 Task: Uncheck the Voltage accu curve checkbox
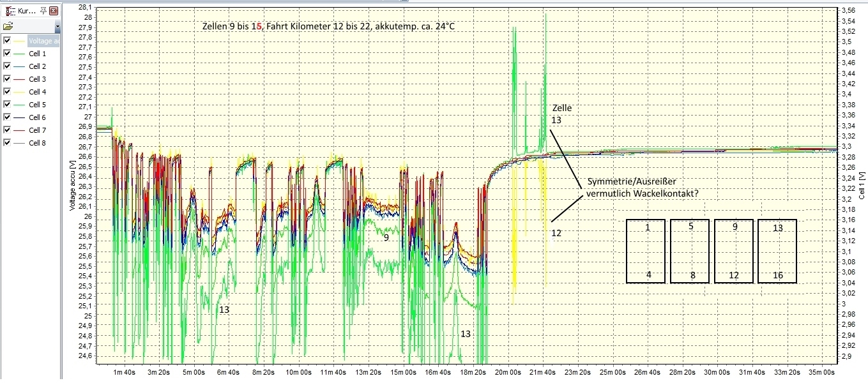pos(7,41)
